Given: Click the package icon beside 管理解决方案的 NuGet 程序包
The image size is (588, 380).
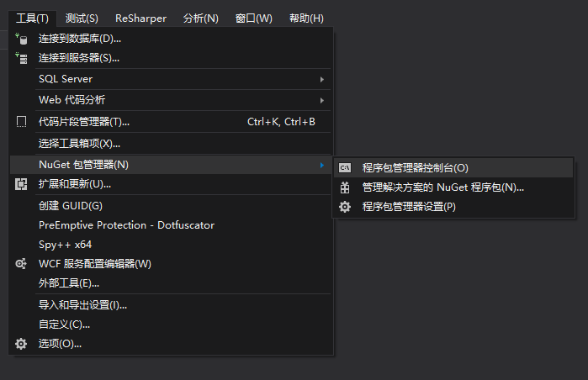Looking at the screenshot, I should [345, 187].
